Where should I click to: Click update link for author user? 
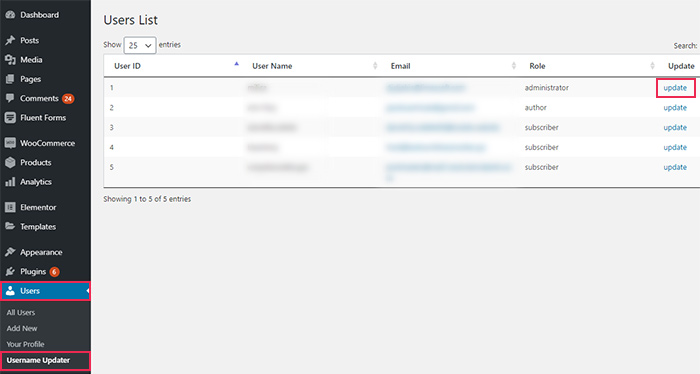tap(675, 108)
